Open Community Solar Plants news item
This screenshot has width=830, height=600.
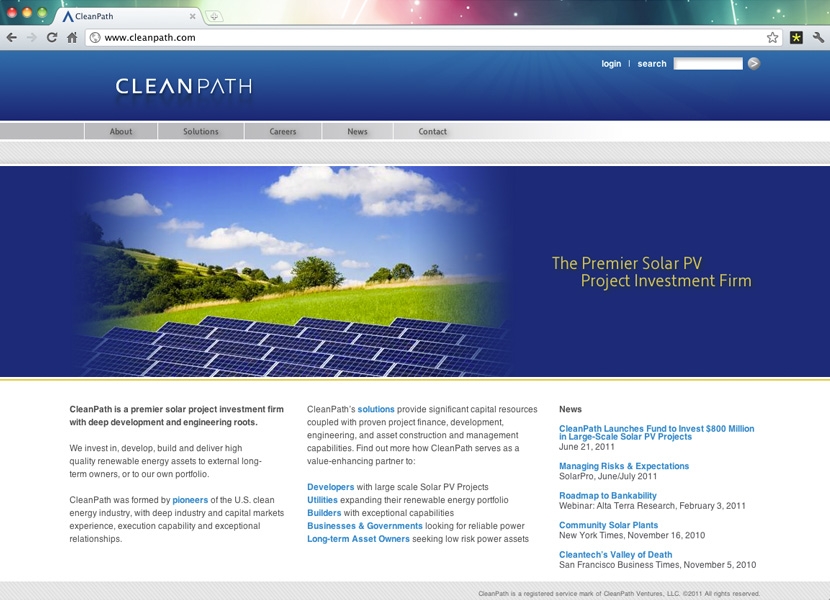tap(608, 525)
